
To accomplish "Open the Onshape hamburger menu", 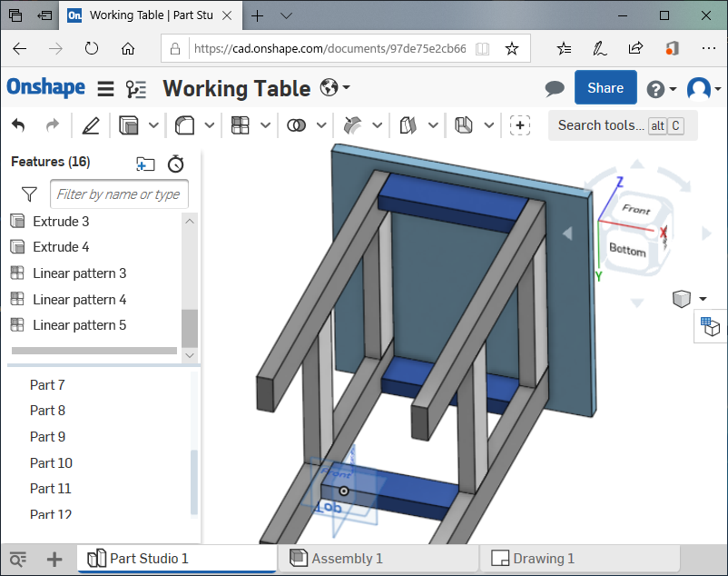I will tap(106, 88).
